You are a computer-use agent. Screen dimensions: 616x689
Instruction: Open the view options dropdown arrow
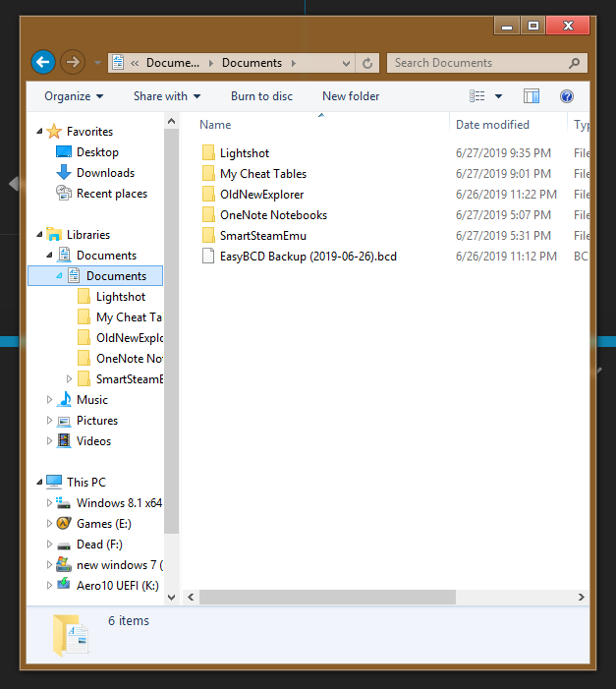tap(498, 96)
